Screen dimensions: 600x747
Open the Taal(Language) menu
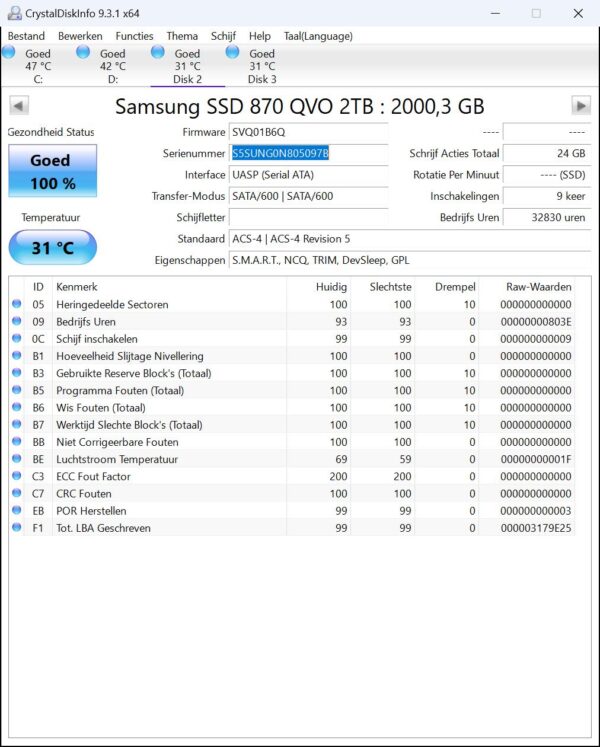click(318, 36)
